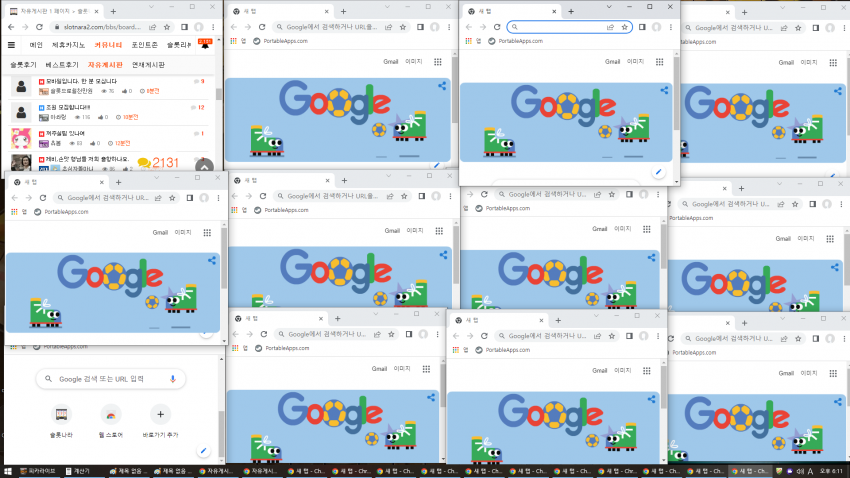The height and width of the screenshot is (478, 850).
Task: Select 커뮤니티 navigation item
Action: click(108, 45)
